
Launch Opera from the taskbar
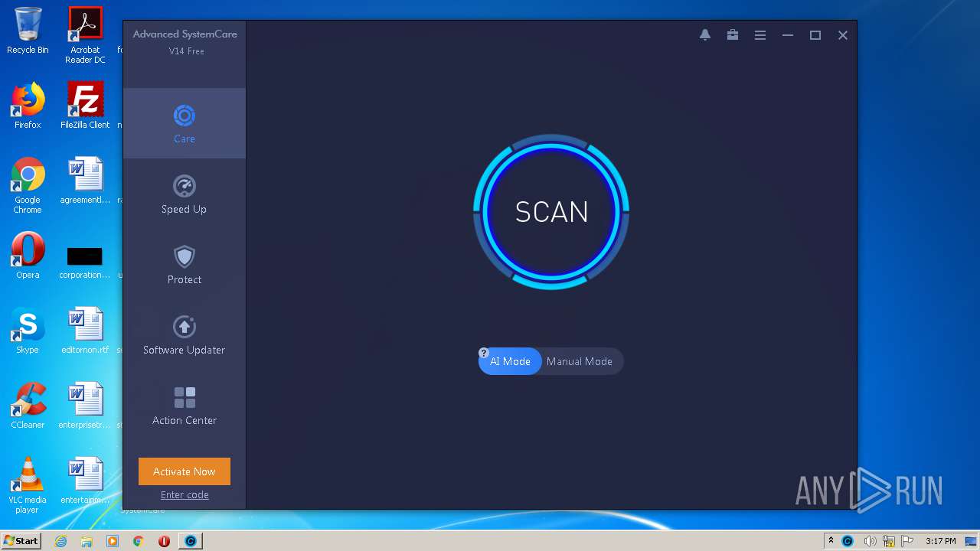tap(164, 541)
